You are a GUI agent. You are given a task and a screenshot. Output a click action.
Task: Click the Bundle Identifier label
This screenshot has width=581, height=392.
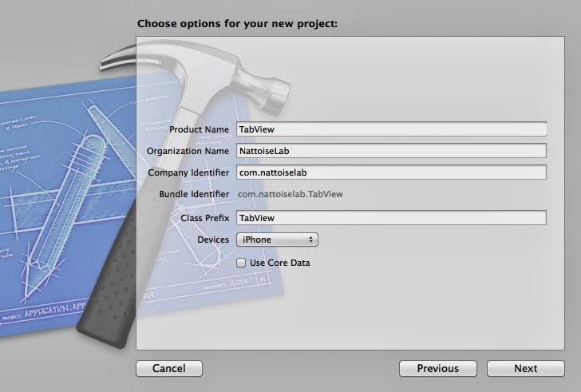(x=194, y=194)
